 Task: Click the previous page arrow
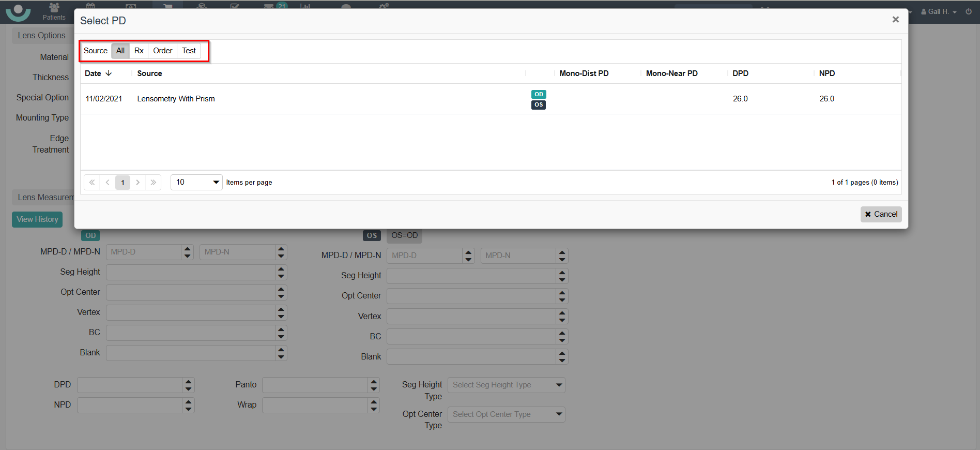108,182
